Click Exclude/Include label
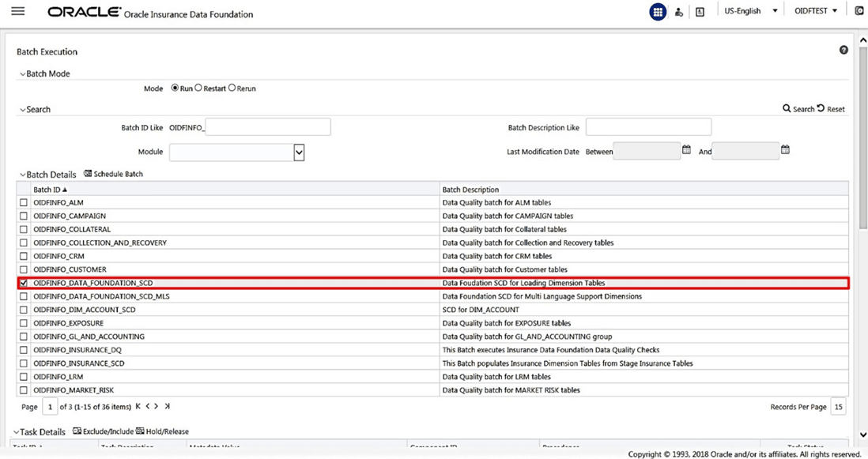Image resolution: width=868 pixels, height=459 pixels. (108, 431)
